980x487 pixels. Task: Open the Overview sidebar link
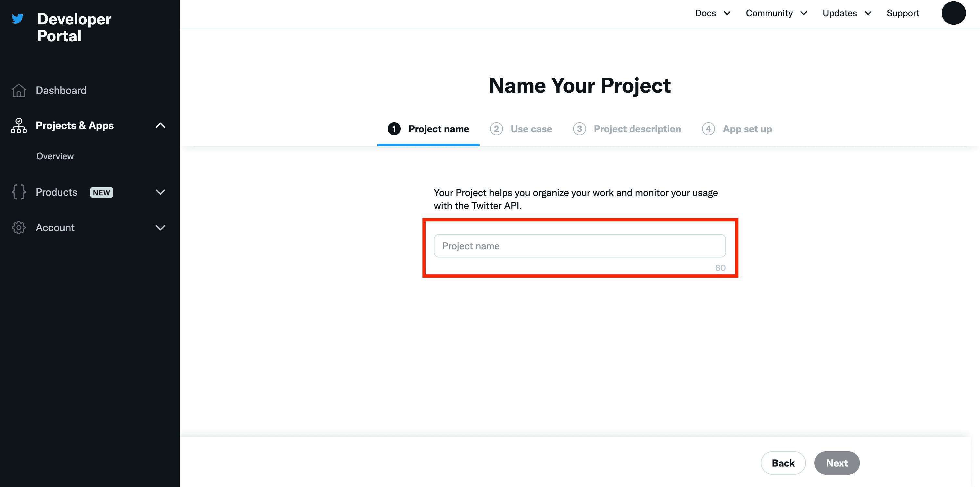55,156
